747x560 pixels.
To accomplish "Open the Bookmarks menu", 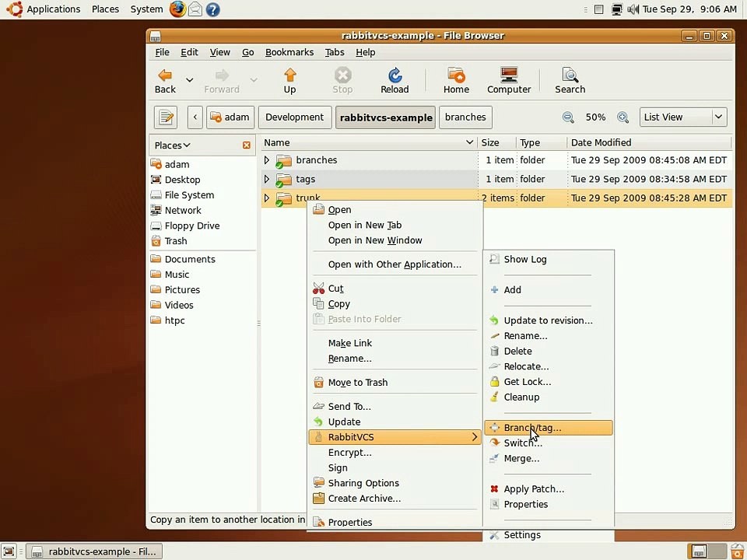I will [x=289, y=52].
